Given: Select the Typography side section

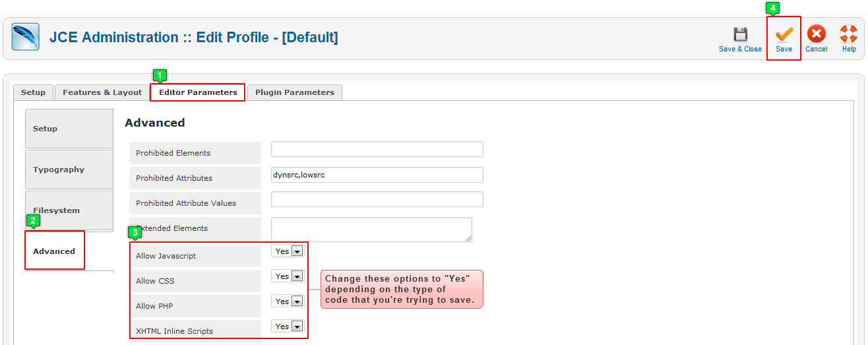Looking at the screenshot, I should coord(69,170).
